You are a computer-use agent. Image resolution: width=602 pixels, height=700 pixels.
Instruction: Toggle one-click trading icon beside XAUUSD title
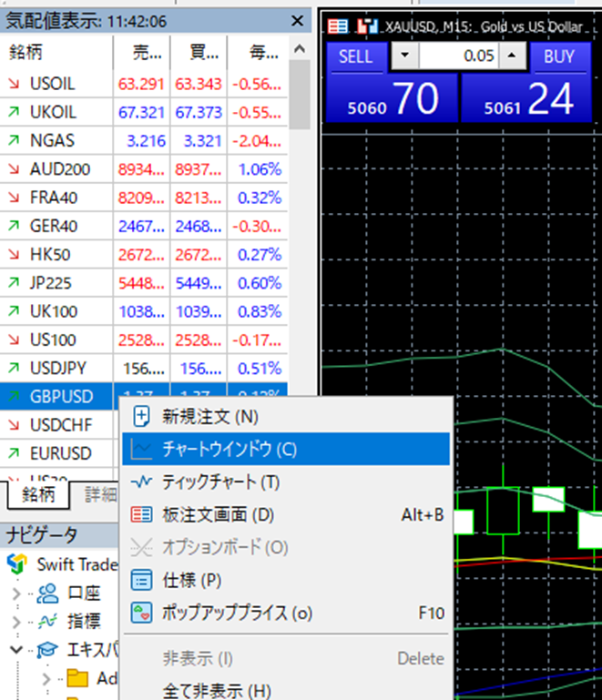point(367,27)
